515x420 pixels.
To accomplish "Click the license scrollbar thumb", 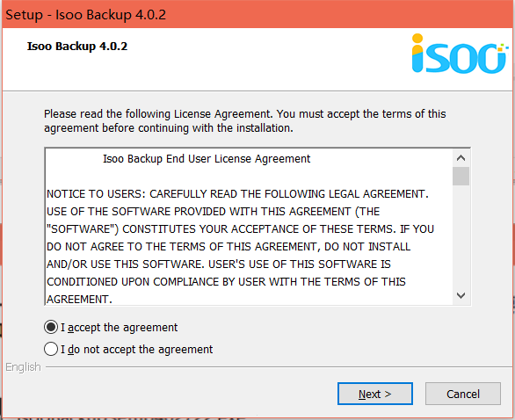I will [461, 177].
